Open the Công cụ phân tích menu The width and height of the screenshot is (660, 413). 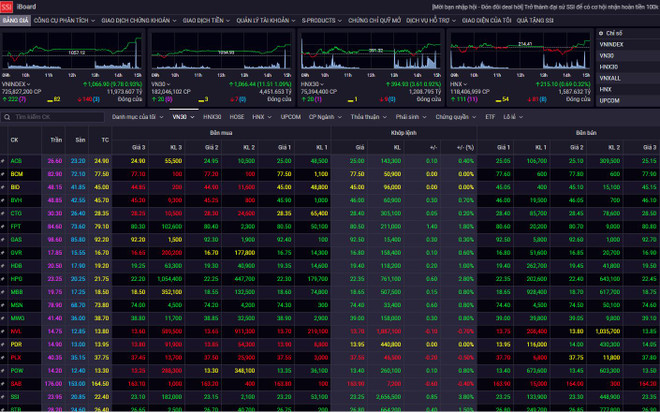63,19
